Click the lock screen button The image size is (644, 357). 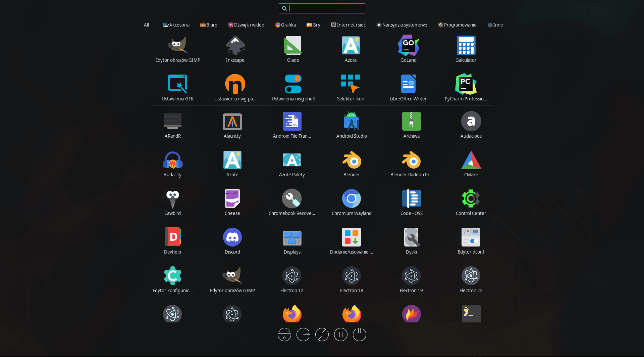tap(284, 334)
